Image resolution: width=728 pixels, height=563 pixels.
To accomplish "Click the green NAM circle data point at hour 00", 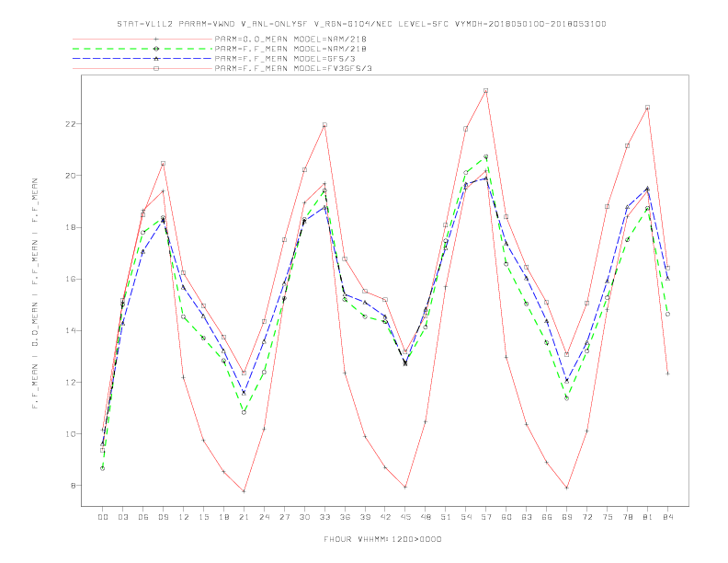I will tap(103, 468).
